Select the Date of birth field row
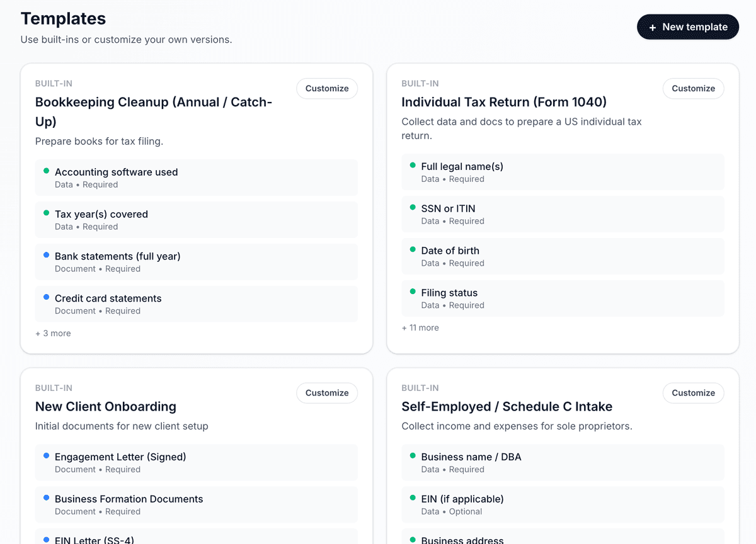The height and width of the screenshot is (544, 756). 563,256
